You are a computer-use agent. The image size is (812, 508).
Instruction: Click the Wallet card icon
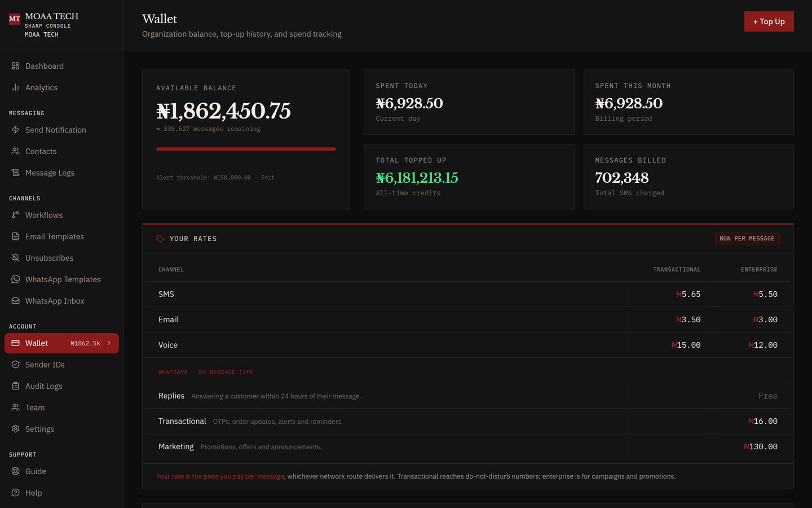pos(16,343)
